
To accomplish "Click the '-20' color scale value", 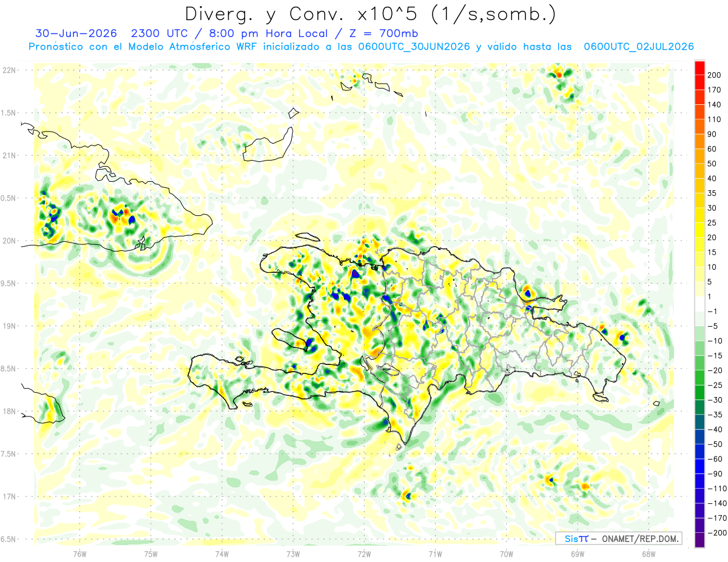I will (715, 370).
